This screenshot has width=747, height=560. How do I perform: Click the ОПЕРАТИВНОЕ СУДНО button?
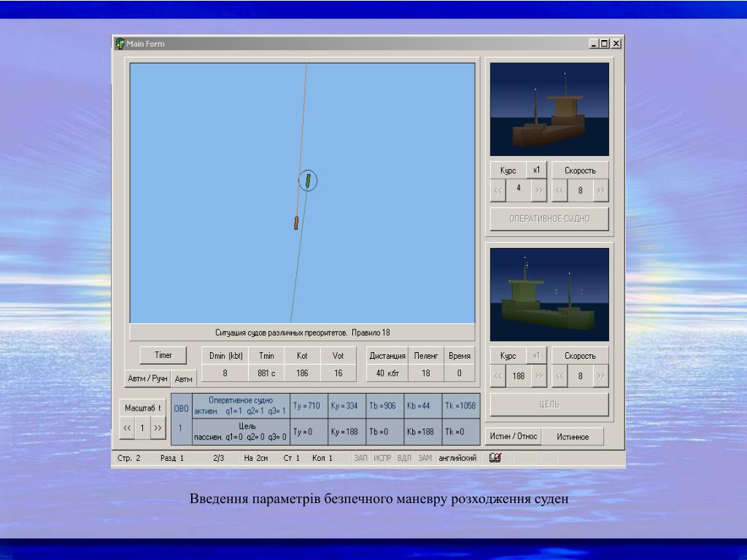coord(549,219)
